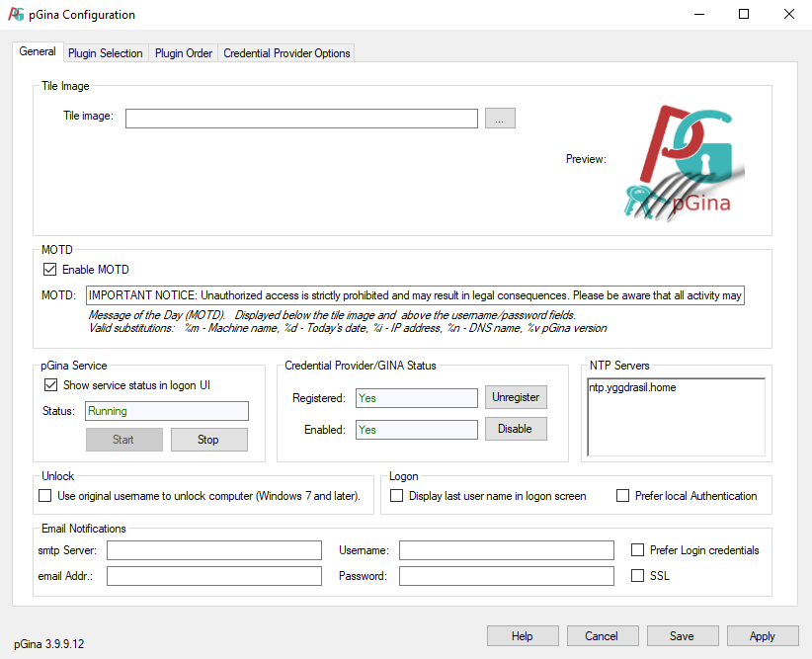812x659 pixels.
Task: Open the Plugin Order tab
Action: pyautogui.click(x=184, y=53)
